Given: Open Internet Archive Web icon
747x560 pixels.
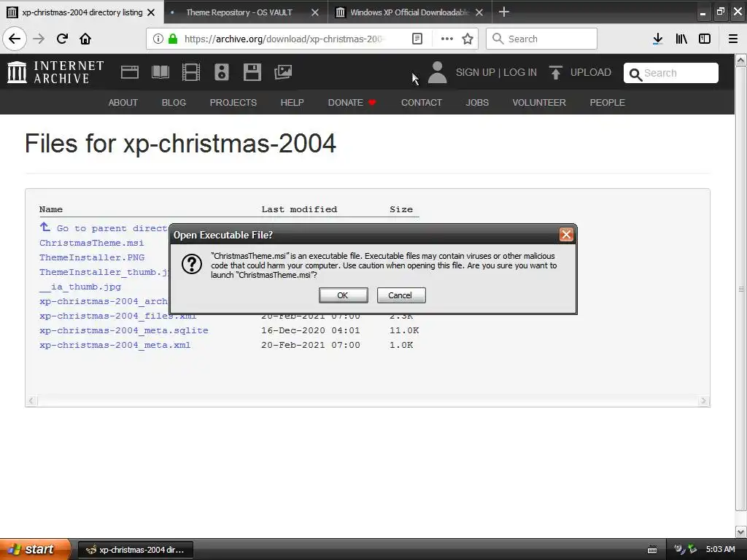Looking at the screenshot, I should [x=130, y=72].
